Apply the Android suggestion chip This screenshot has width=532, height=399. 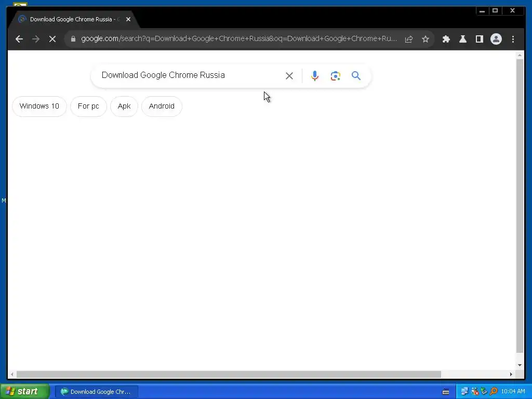(162, 106)
